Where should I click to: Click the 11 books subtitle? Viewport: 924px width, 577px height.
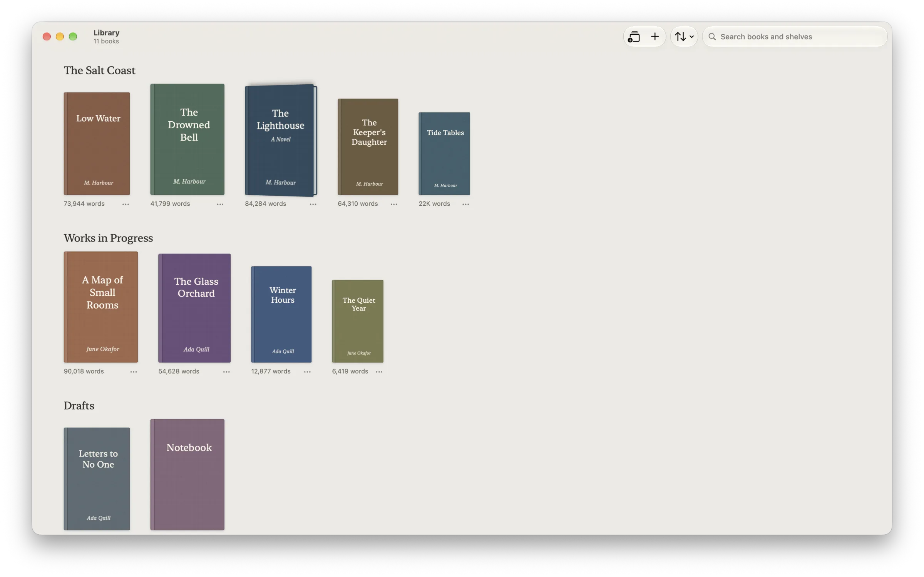point(106,41)
